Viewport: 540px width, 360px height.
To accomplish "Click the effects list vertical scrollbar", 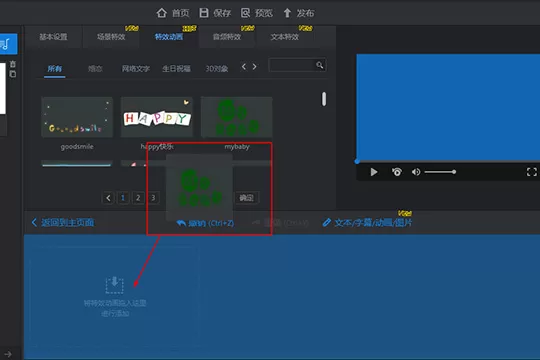I will point(324,99).
